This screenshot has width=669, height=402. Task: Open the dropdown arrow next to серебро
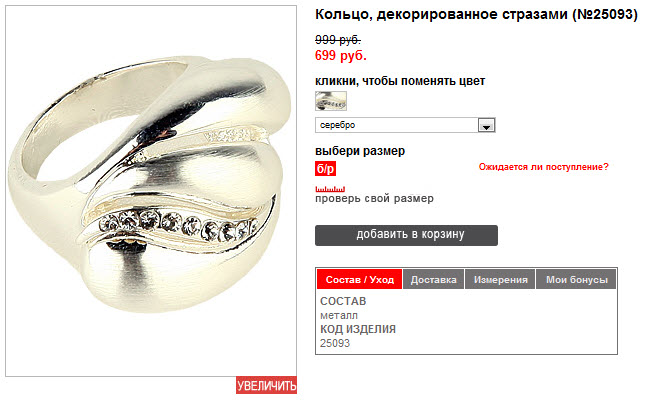click(x=486, y=125)
